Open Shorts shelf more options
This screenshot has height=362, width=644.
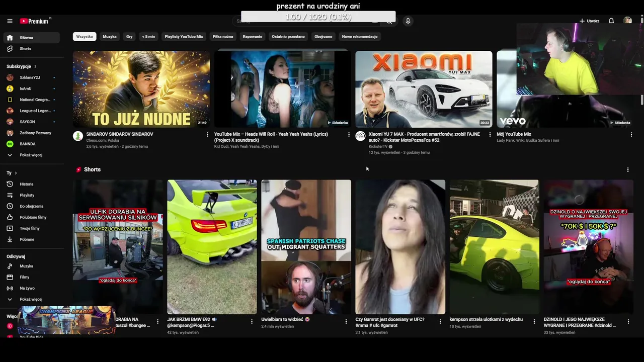627,170
